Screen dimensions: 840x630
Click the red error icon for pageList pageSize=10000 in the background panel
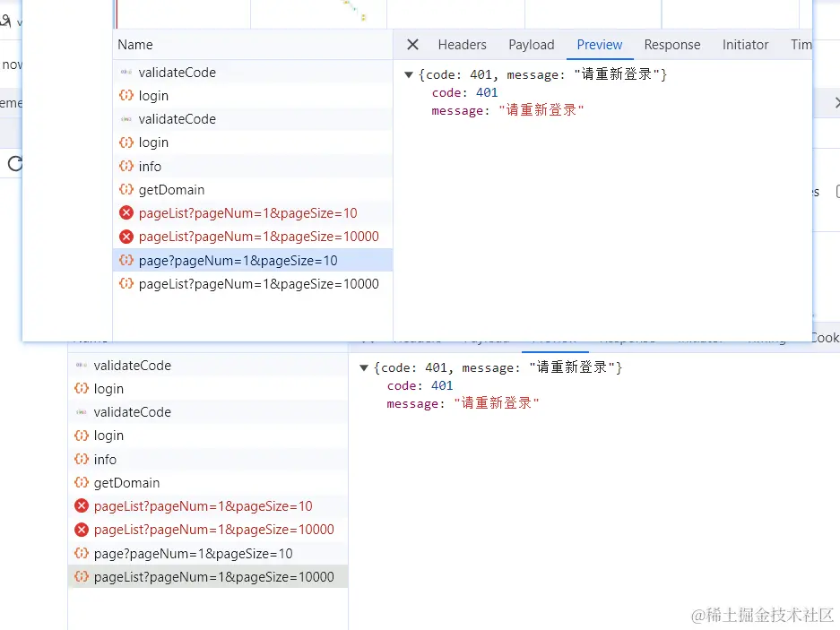[x=82, y=530]
